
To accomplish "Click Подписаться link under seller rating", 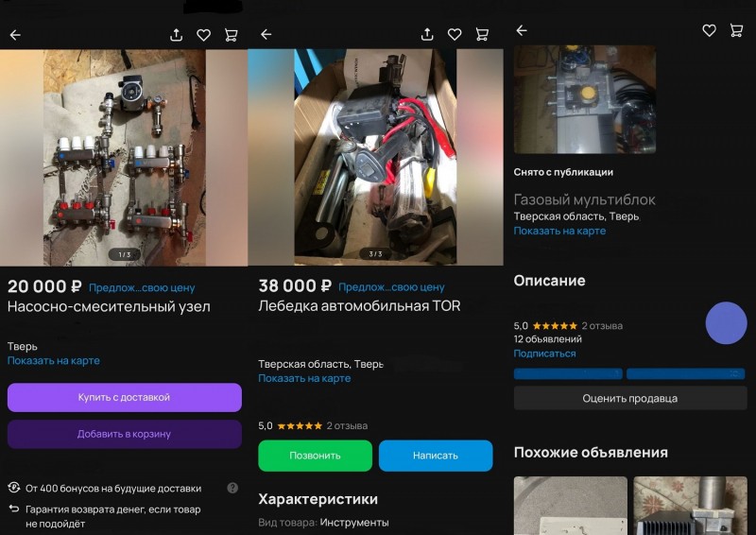I will point(544,354).
